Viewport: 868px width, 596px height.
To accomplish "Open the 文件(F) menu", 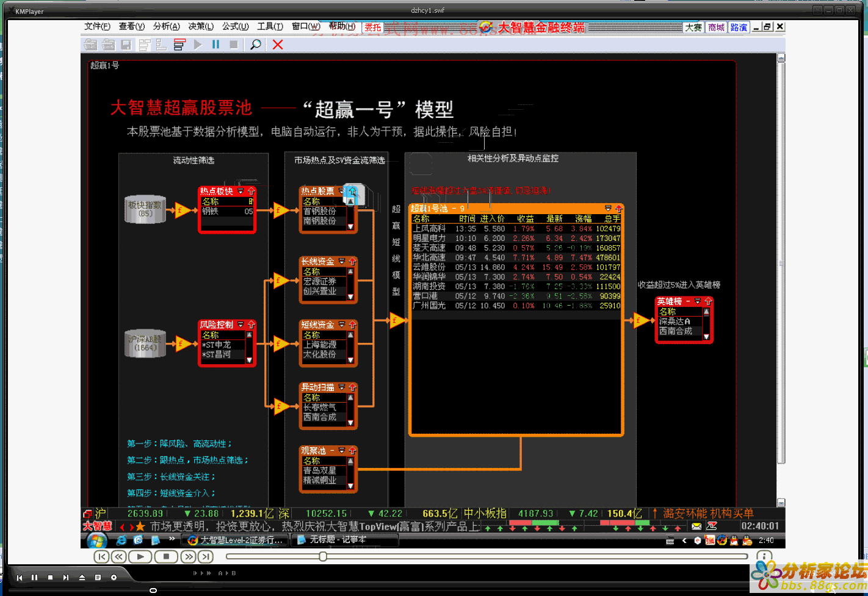I will click(97, 26).
